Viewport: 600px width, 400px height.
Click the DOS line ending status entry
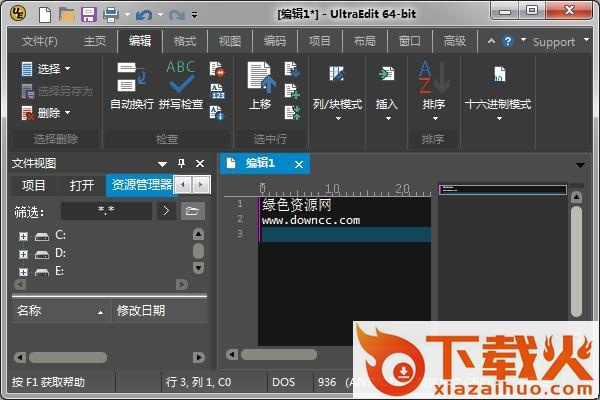pyautogui.click(x=284, y=382)
